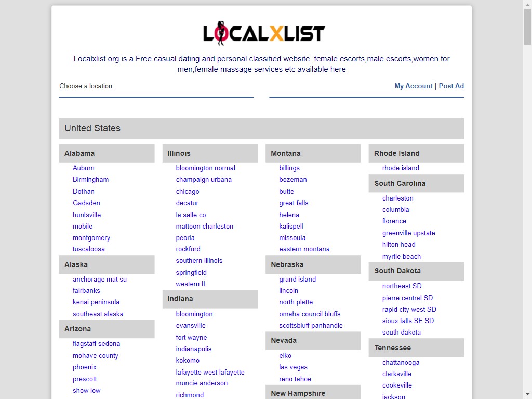532x399 pixels.
Task: Click butte under Montana
Action: [286, 191]
